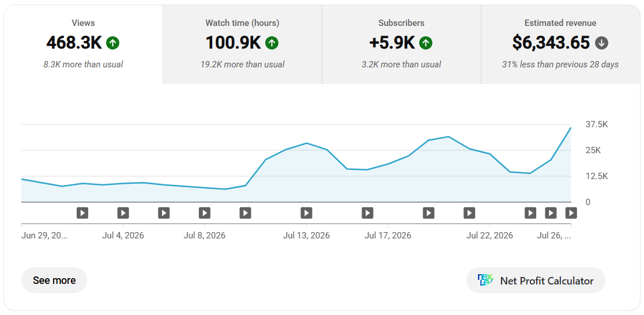Open the video marker above Jul 4, 2026

[123, 213]
